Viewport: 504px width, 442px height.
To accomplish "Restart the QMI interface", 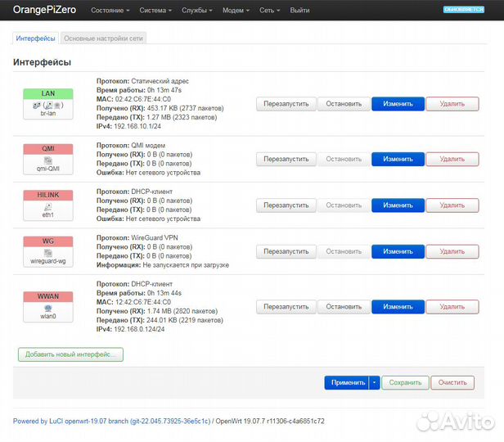I will coord(286,159).
